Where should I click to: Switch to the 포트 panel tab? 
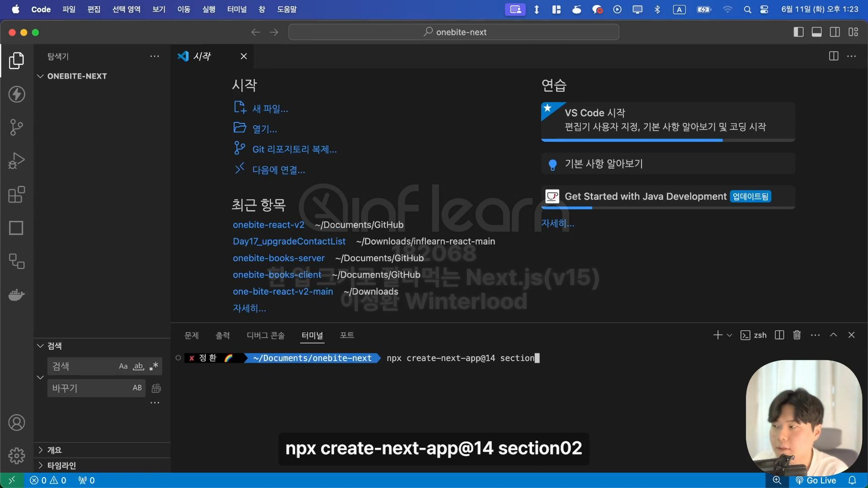pyautogui.click(x=347, y=335)
